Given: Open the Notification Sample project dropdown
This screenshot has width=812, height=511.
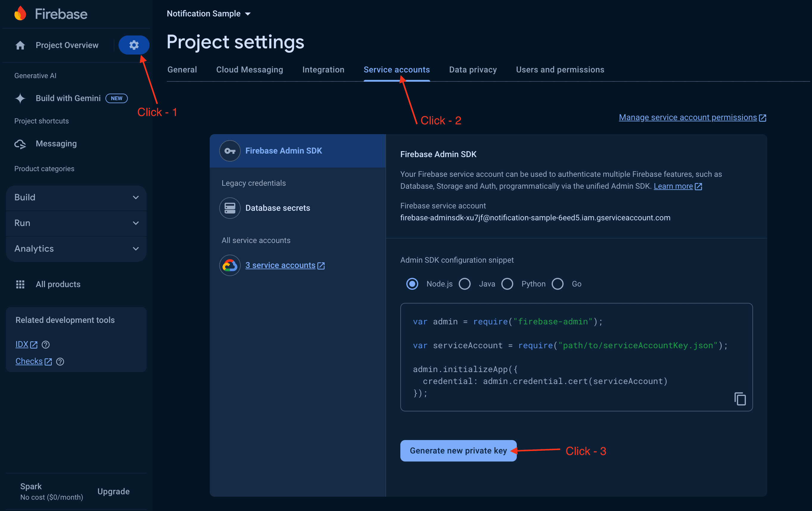Looking at the screenshot, I should (209, 14).
